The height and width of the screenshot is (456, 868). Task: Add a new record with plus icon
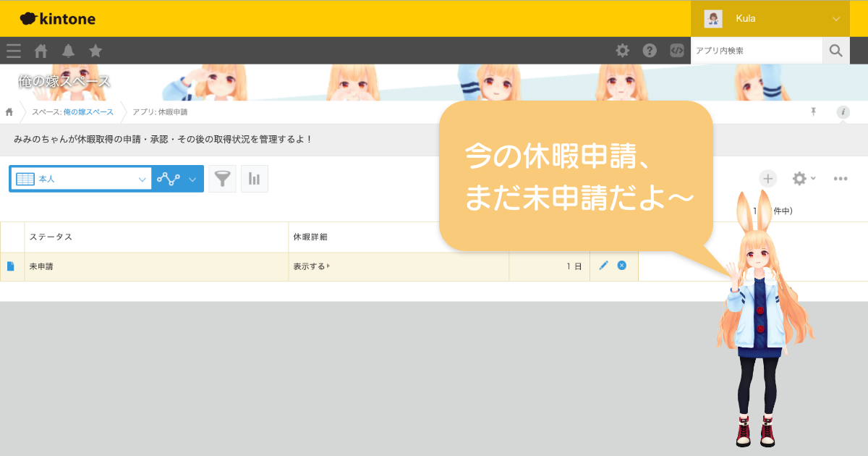(767, 179)
